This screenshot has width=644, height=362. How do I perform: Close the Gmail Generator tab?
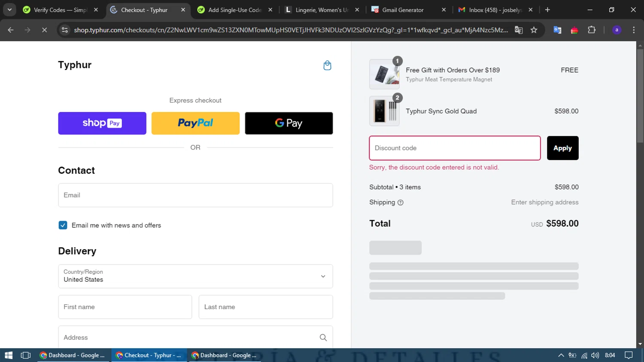pos(444,9)
